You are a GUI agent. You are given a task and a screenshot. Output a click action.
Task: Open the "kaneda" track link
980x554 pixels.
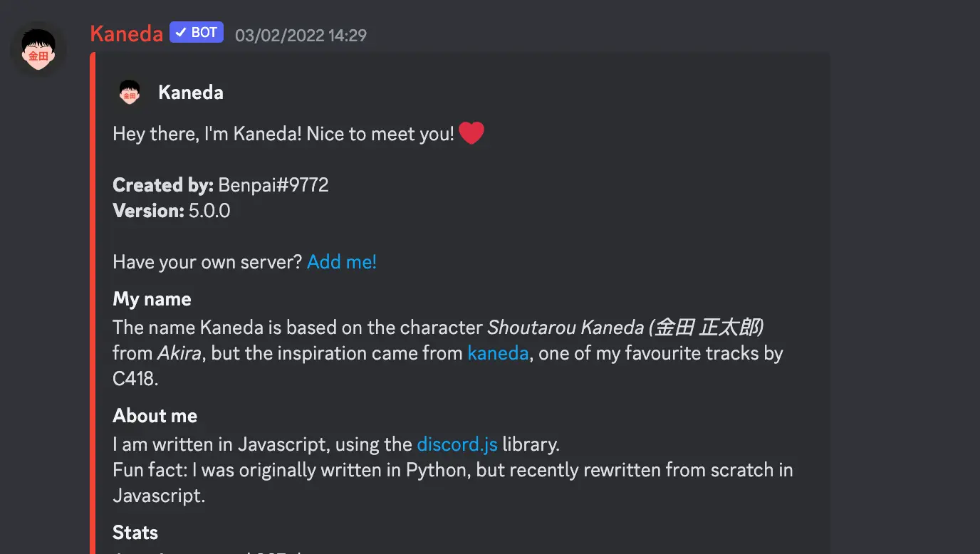(x=498, y=353)
